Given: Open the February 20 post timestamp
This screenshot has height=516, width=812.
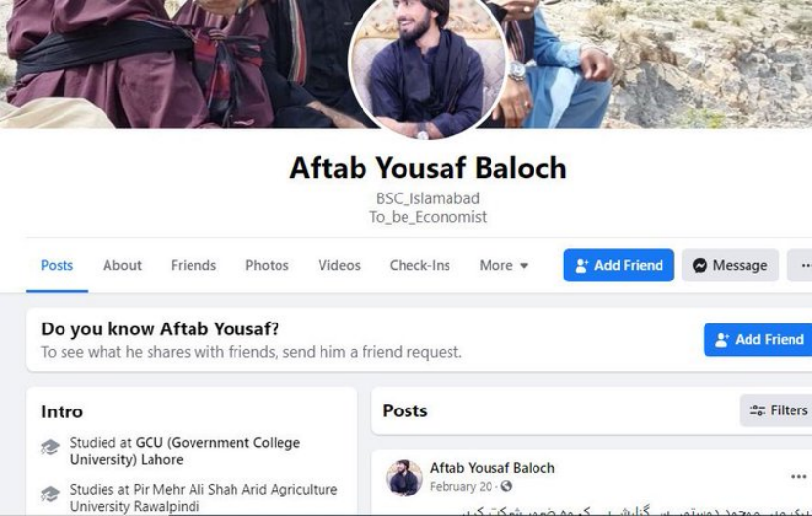Looking at the screenshot, I should coord(461,486).
